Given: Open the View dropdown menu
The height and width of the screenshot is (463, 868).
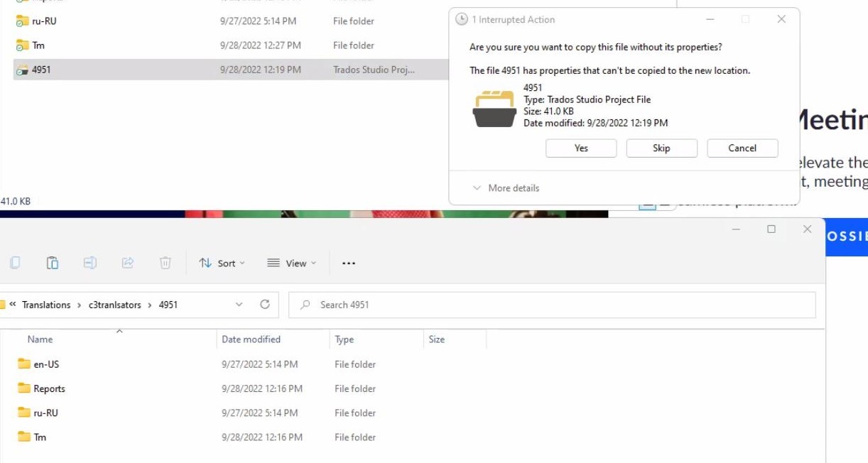Looking at the screenshot, I should click(291, 263).
